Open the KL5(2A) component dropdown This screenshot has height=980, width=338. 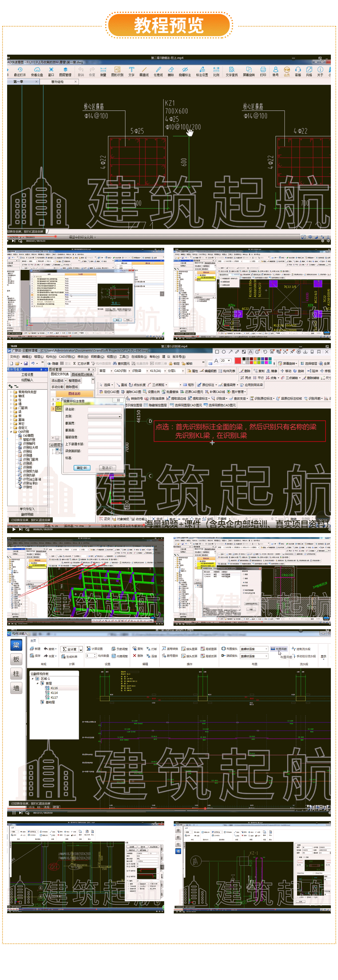pos(158,371)
